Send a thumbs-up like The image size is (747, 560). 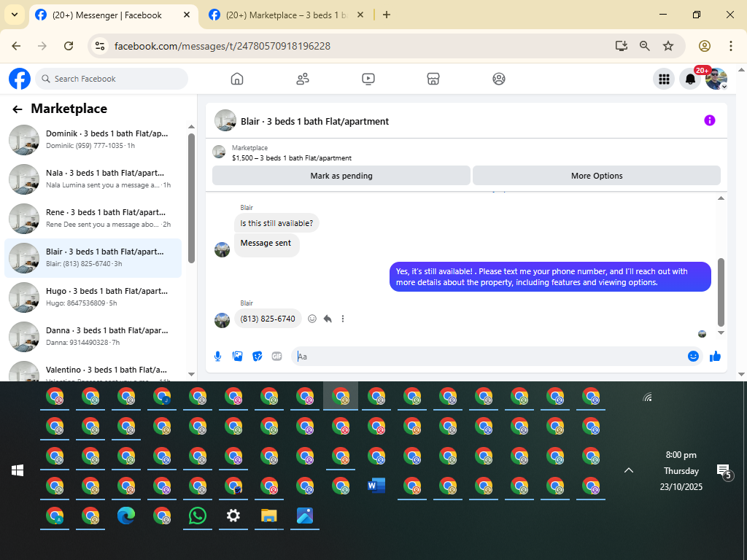pyautogui.click(x=715, y=356)
